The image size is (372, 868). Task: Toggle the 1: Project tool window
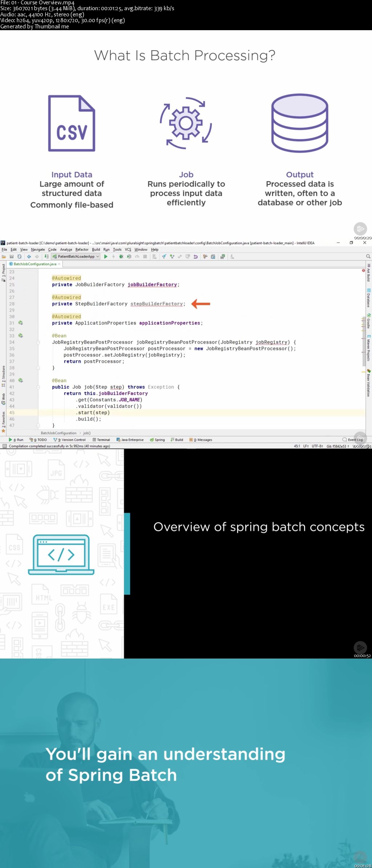pos(4,273)
